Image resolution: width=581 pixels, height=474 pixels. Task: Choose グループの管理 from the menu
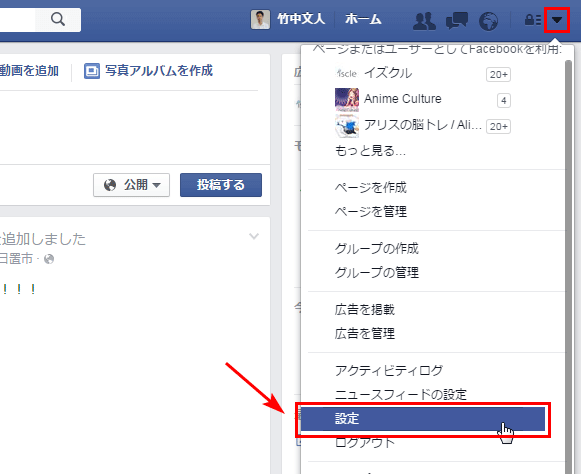point(377,273)
